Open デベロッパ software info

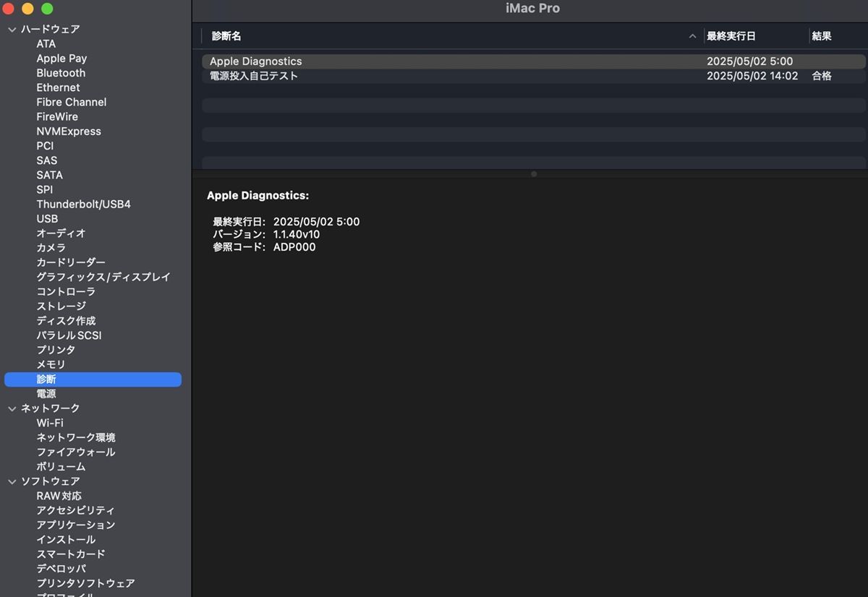coord(61,569)
